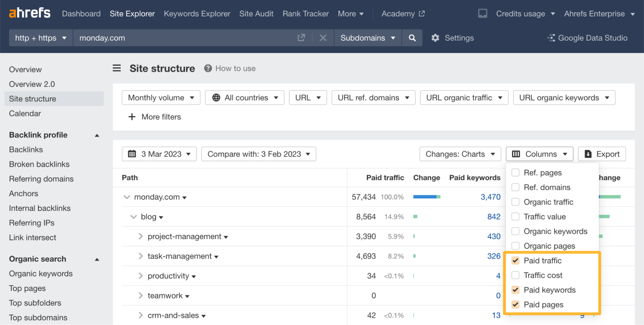Click the Ahrefs logo
Image resolution: width=644 pixels, height=325 pixels.
[x=29, y=13]
